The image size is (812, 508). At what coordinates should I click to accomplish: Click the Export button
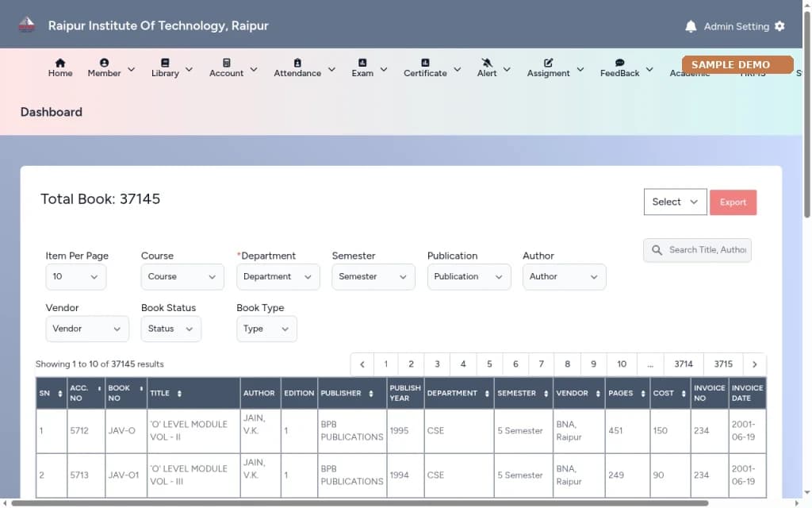(x=733, y=202)
